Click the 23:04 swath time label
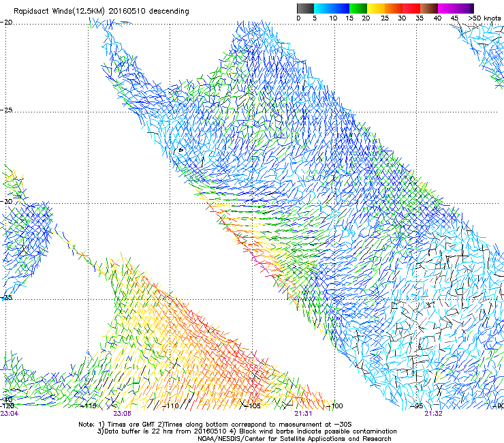Viewport: 504px width, 443px height. (x=10, y=414)
